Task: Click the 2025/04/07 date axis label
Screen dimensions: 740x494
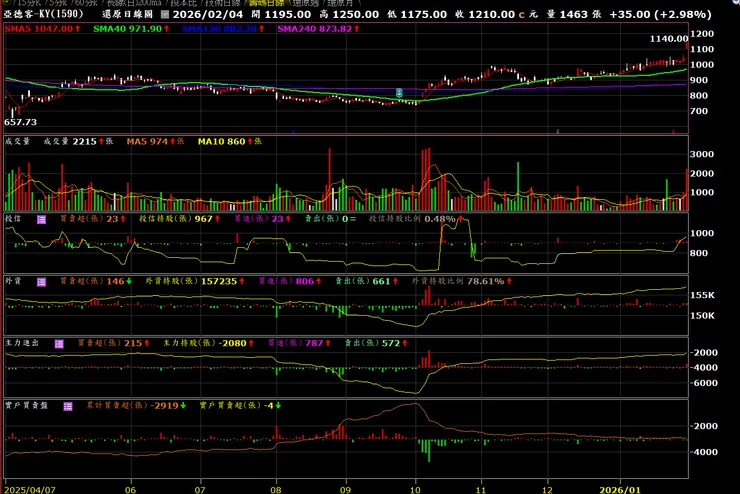Action: pyautogui.click(x=30, y=490)
